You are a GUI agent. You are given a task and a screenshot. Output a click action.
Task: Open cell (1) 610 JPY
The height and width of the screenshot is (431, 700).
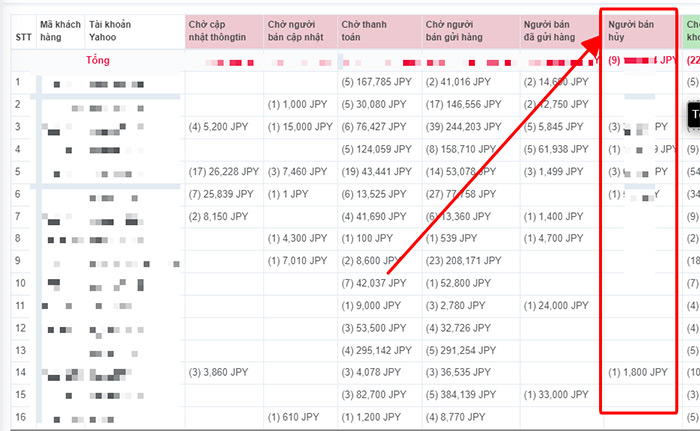(293, 417)
